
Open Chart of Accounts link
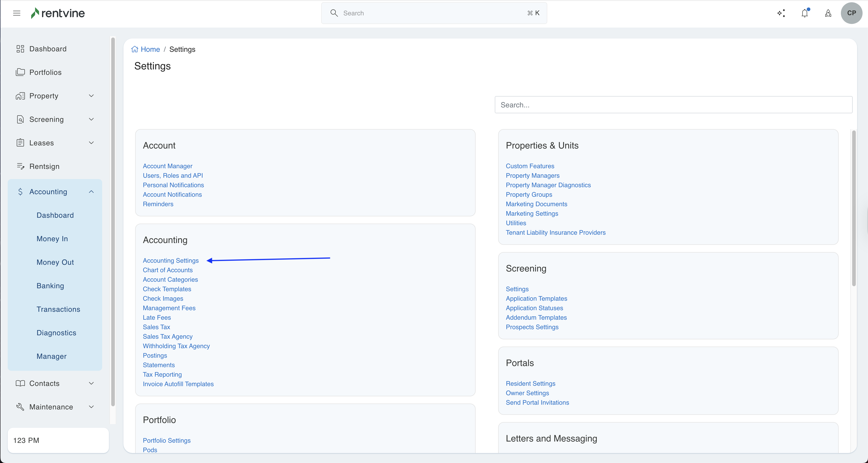tap(167, 270)
